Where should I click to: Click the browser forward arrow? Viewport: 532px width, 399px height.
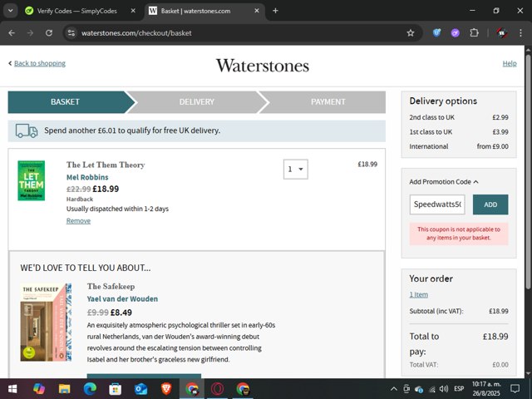click(30, 33)
